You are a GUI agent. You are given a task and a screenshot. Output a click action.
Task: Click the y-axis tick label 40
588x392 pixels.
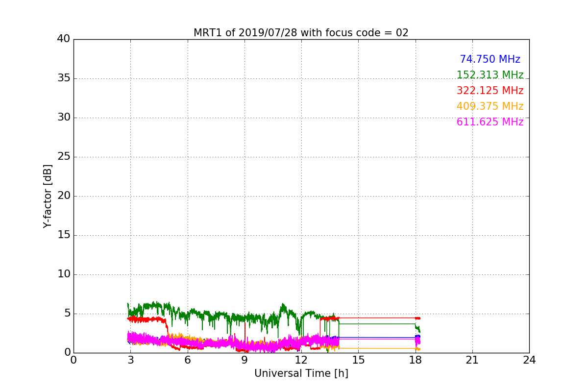(x=64, y=39)
